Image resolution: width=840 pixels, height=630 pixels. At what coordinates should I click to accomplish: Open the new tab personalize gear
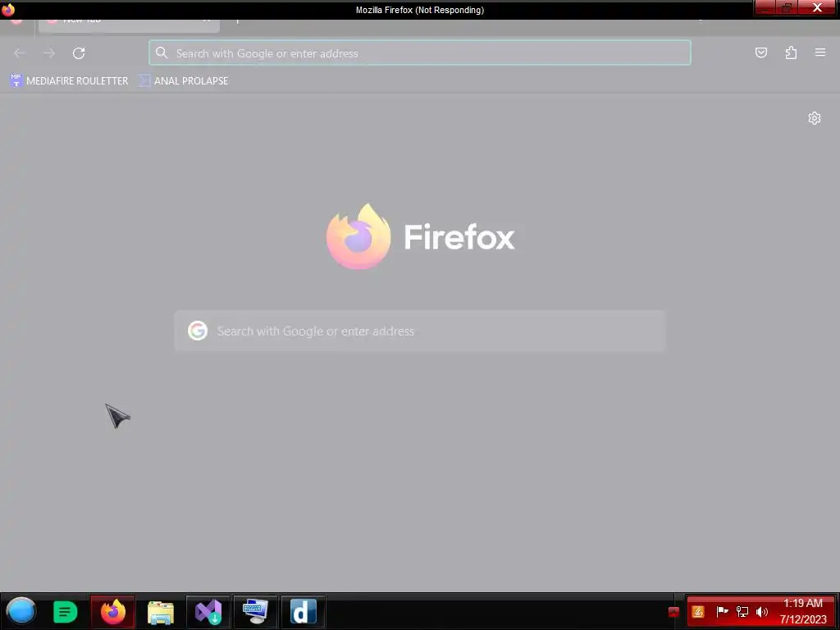[815, 118]
